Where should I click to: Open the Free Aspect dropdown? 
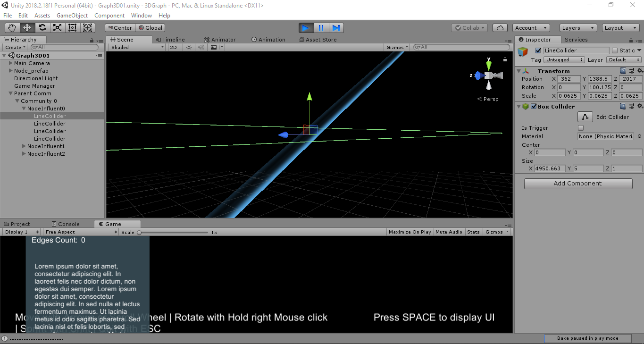81,232
